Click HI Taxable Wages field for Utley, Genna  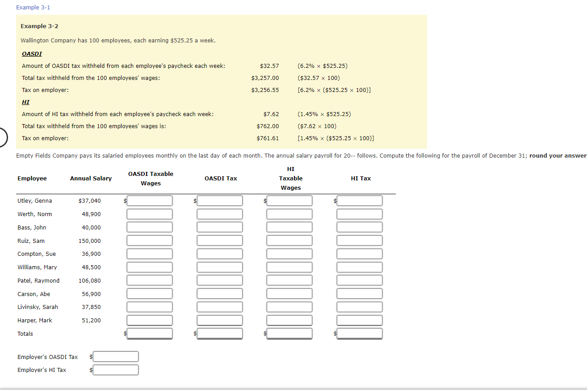point(289,201)
